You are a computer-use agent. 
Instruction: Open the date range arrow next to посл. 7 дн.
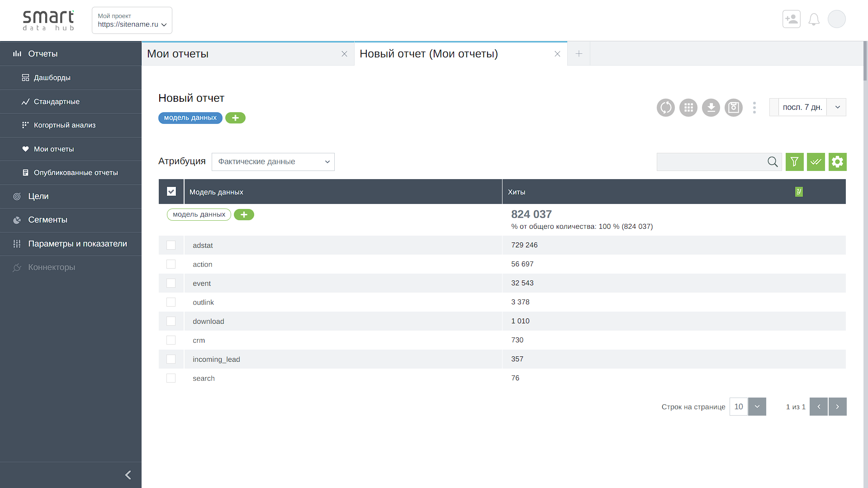tap(837, 107)
